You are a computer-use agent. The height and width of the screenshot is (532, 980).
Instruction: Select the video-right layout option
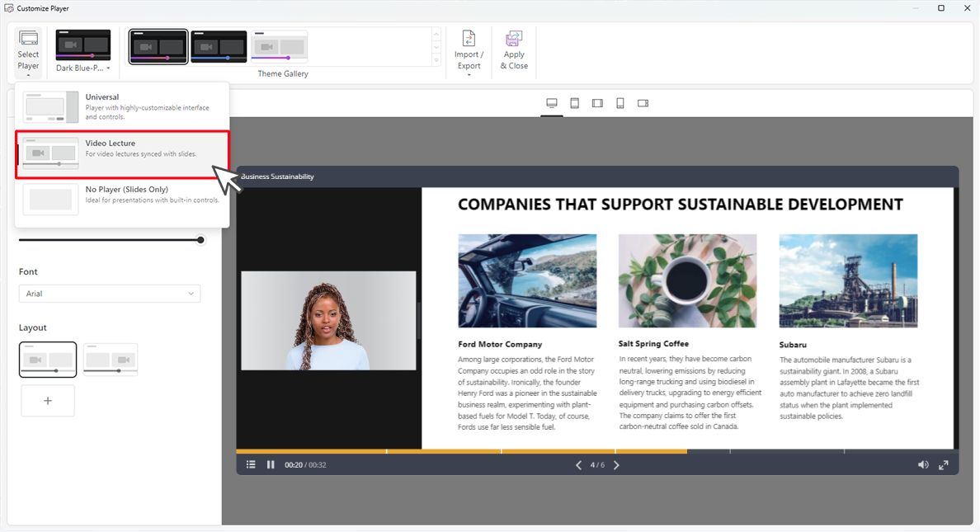[x=110, y=359]
